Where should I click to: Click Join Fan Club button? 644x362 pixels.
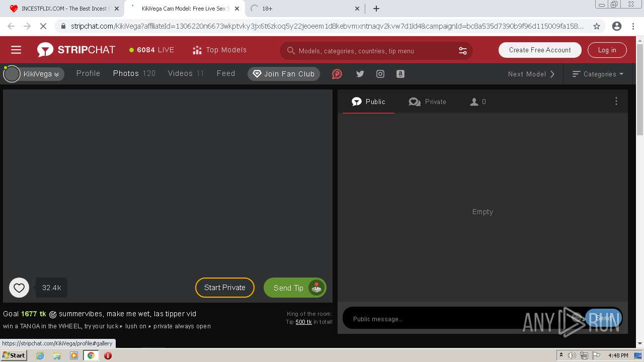(284, 74)
